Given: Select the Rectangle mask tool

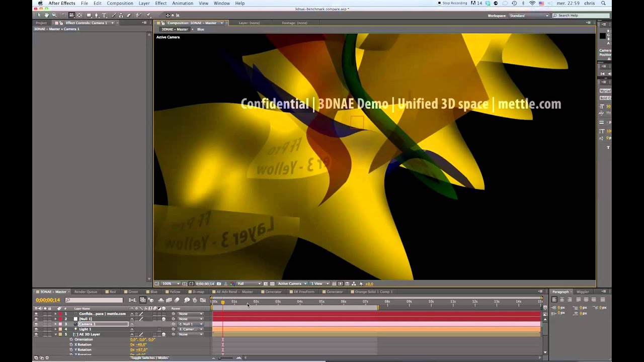Looking at the screenshot, I should click(89, 15).
